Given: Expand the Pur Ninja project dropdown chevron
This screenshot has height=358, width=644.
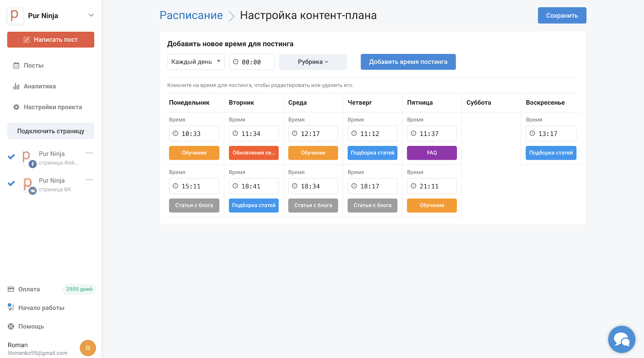Looking at the screenshot, I should coord(91,15).
